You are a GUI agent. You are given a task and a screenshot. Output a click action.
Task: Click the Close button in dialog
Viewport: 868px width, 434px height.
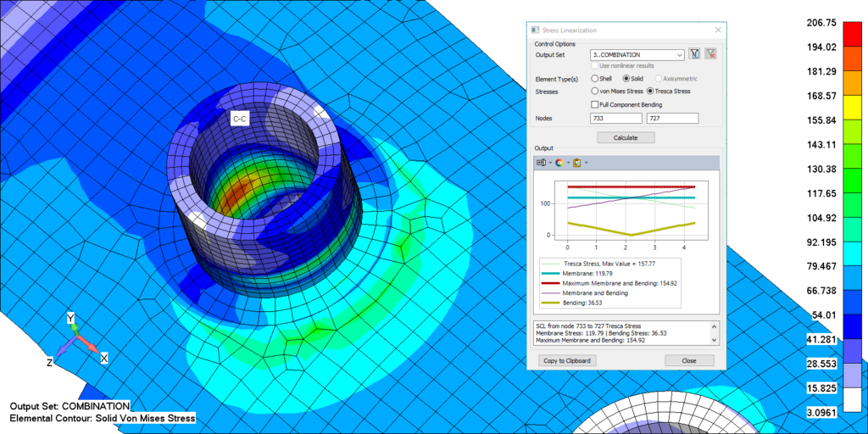coord(689,360)
